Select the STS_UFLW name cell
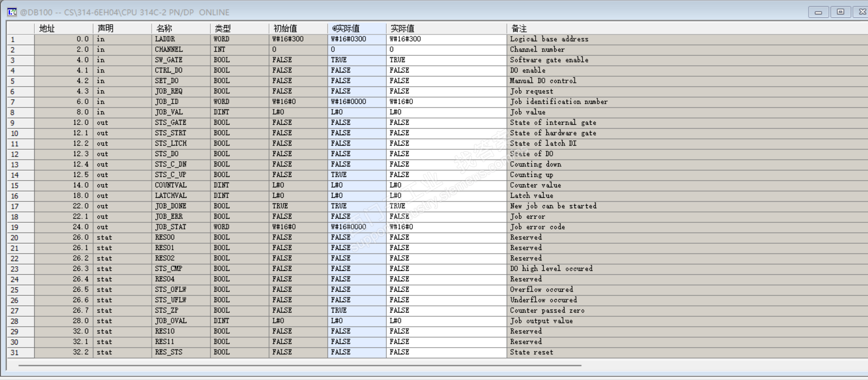The width and height of the screenshot is (868, 380). click(181, 300)
